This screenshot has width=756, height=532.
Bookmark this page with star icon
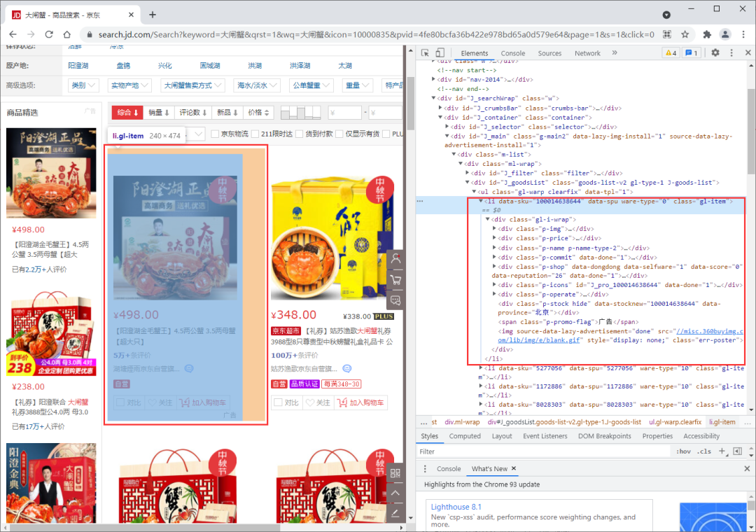click(685, 34)
